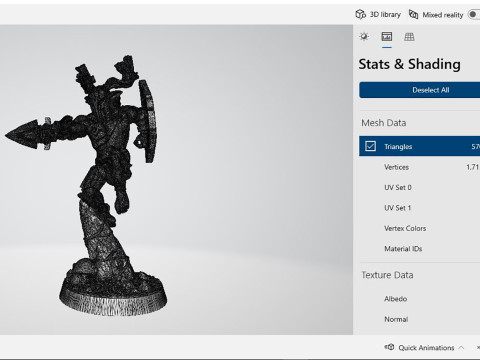Image resolution: width=480 pixels, height=360 pixels.
Task: Click the Mesh Data section heading
Action: (384, 123)
